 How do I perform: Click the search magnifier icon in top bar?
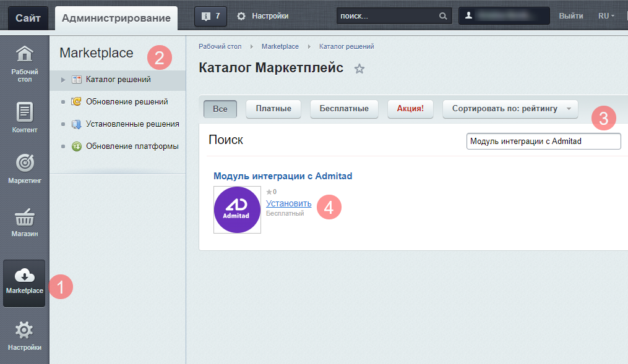tap(442, 17)
